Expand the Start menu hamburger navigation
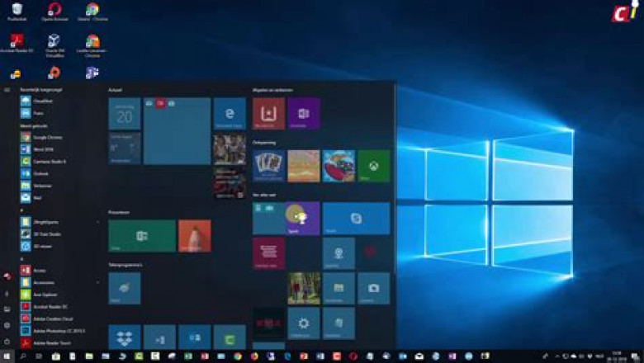This screenshot has height=363, width=644. pos(7,90)
